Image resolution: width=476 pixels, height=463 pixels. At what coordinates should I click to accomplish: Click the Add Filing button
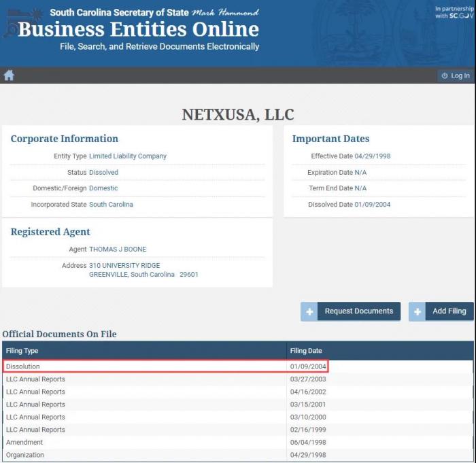click(x=449, y=311)
